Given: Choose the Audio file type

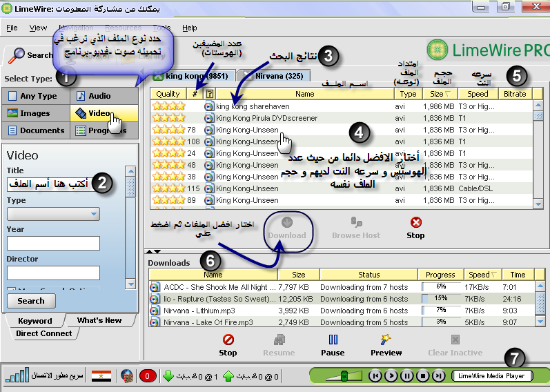Looking at the screenshot, I should point(104,96).
